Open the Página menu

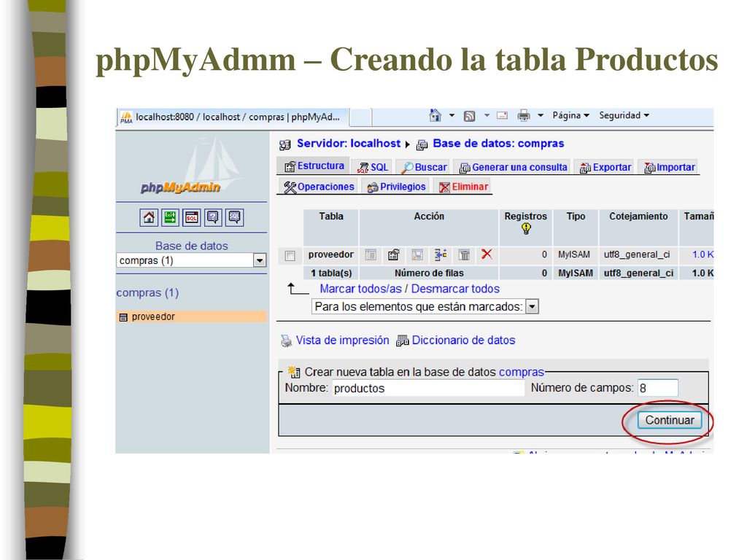point(570,115)
